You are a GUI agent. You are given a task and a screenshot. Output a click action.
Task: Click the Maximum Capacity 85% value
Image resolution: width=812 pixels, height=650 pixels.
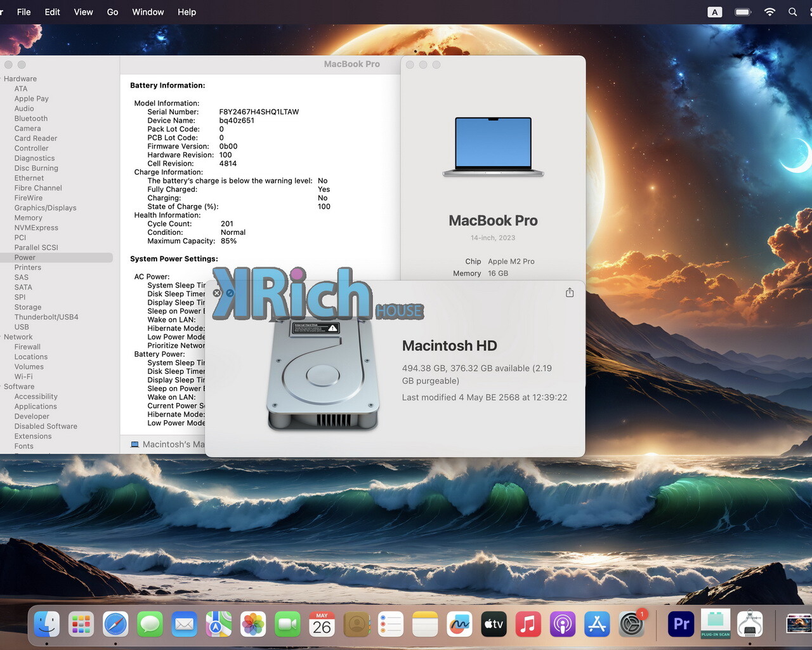tap(228, 241)
